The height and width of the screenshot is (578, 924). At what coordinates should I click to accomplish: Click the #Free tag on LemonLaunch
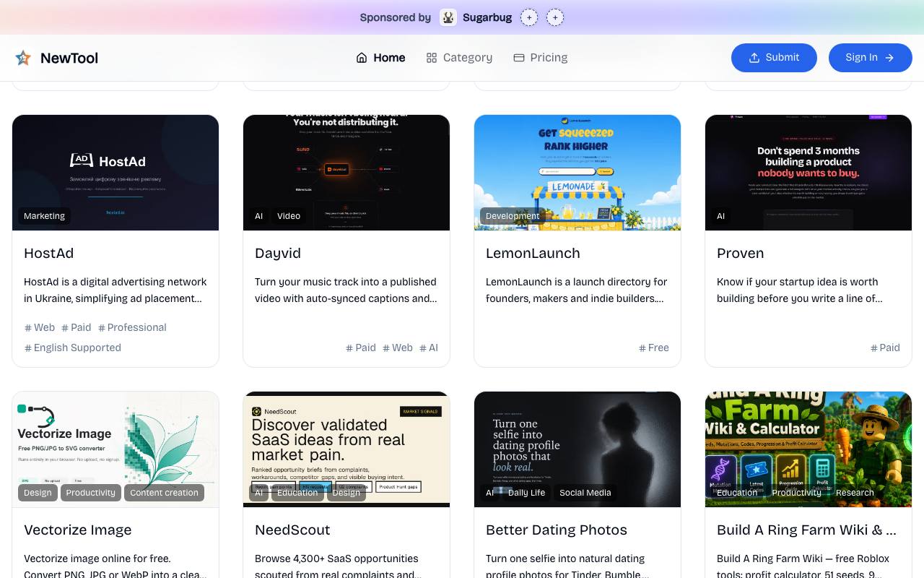coord(654,348)
